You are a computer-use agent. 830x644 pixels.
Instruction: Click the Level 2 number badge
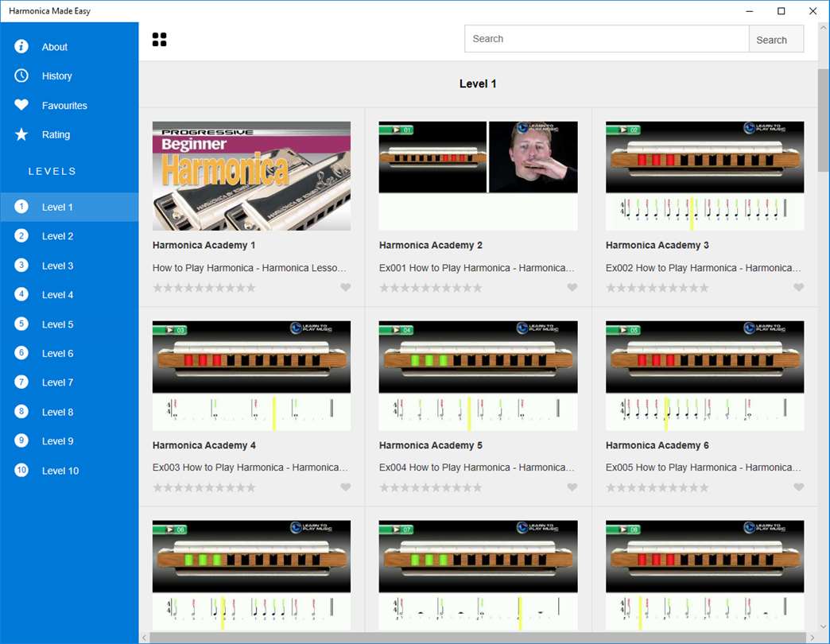21,236
